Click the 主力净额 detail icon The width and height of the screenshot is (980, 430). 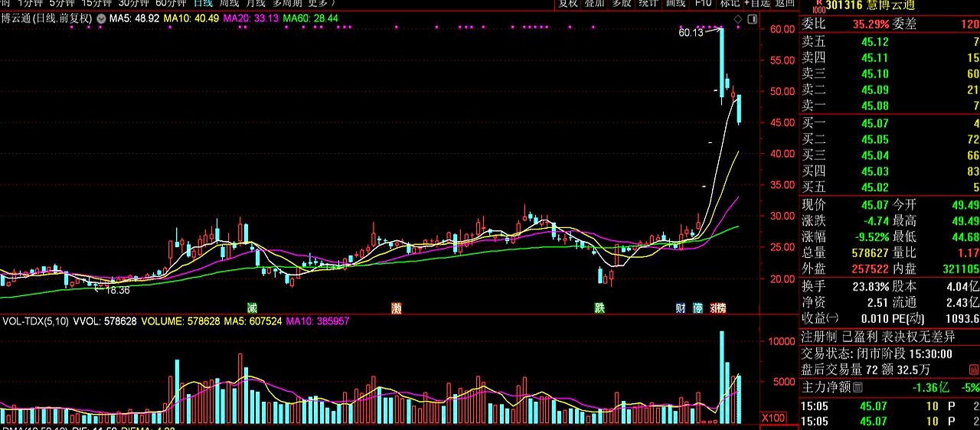pyautogui.click(x=857, y=388)
